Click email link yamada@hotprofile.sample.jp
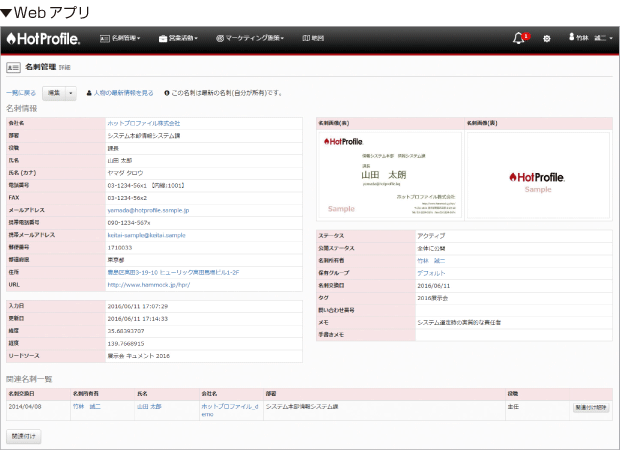The width and height of the screenshot is (620, 450). [148, 210]
